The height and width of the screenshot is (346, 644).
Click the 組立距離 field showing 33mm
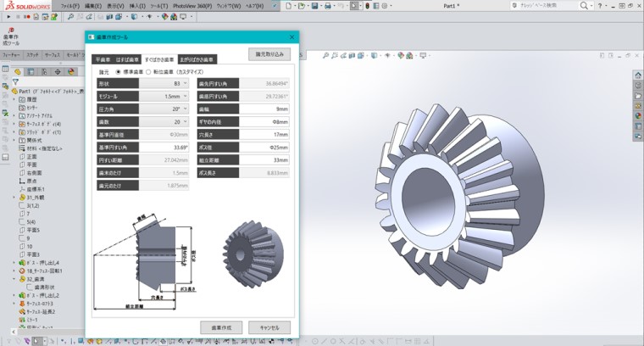point(264,159)
